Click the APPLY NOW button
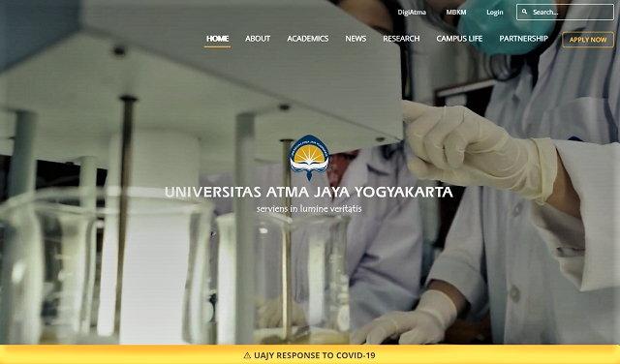 click(x=588, y=40)
